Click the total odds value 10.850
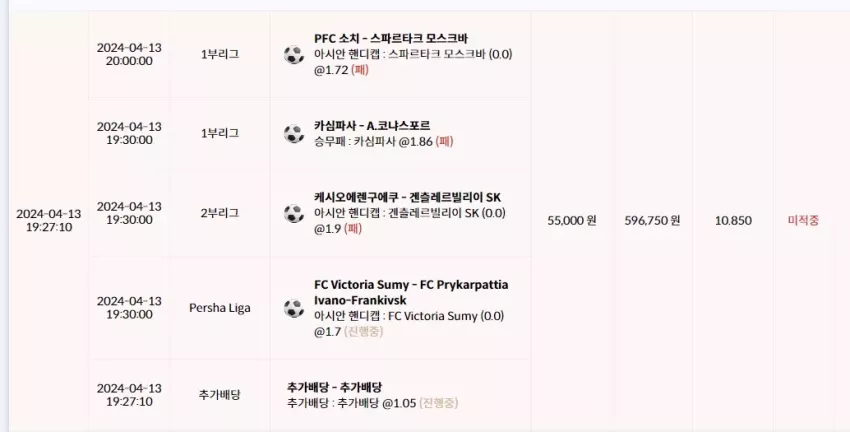The height and width of the screenshot is (432, 850). pyautogui.click(x=733, y=221)
